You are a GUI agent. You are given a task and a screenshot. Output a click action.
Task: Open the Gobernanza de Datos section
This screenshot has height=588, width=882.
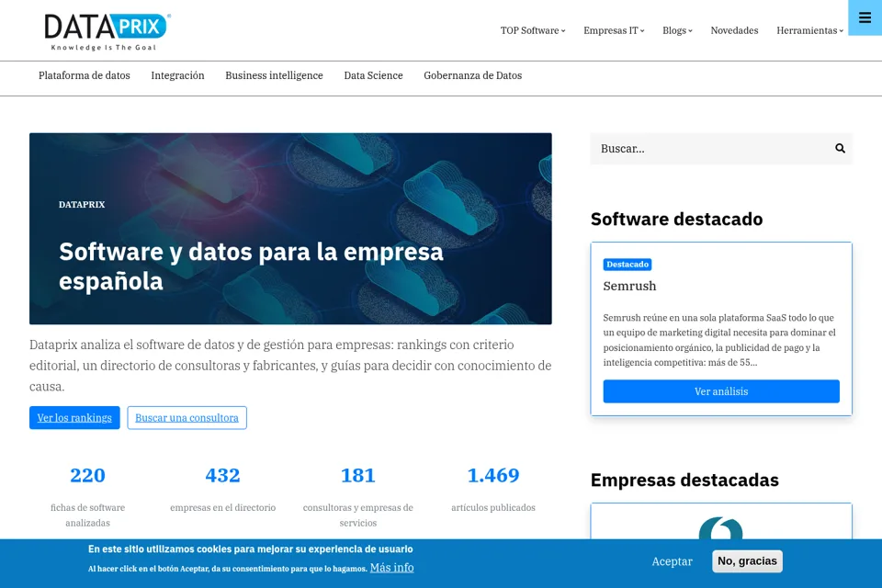[x=472, y=75]
